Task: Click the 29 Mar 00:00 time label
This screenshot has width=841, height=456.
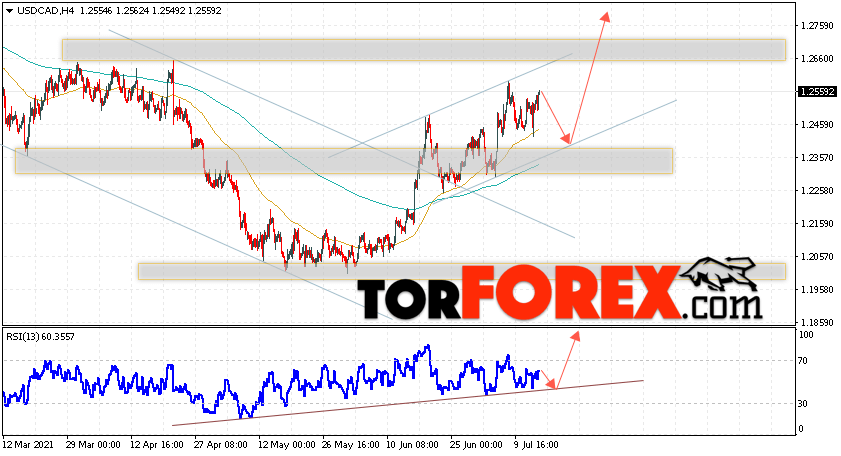Action: 93,445
